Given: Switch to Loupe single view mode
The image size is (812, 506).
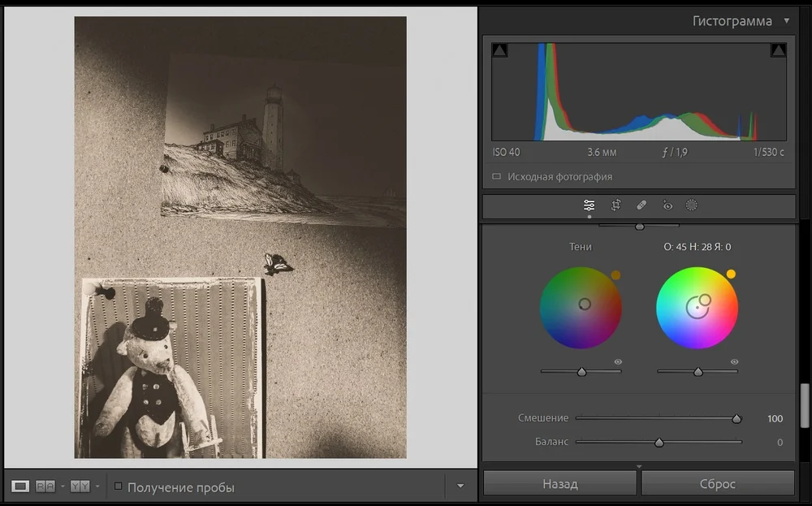Looking at the screenshot, I should point(20,486).
